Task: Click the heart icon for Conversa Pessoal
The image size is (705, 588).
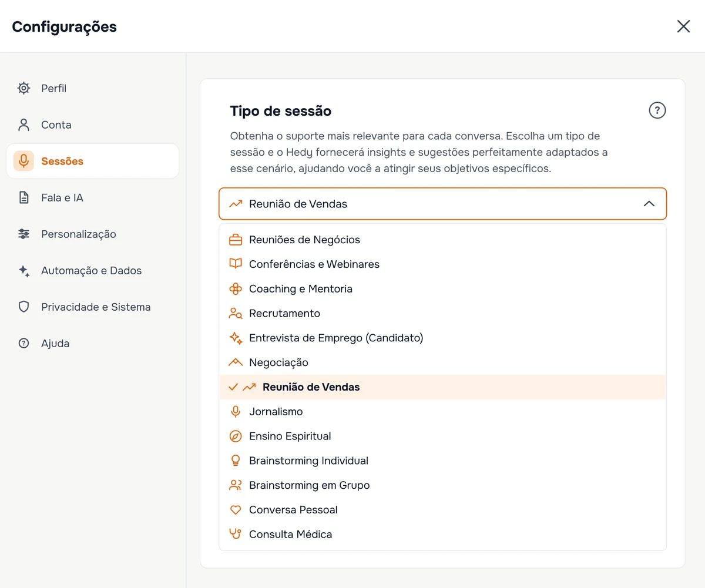Action: 236,510
